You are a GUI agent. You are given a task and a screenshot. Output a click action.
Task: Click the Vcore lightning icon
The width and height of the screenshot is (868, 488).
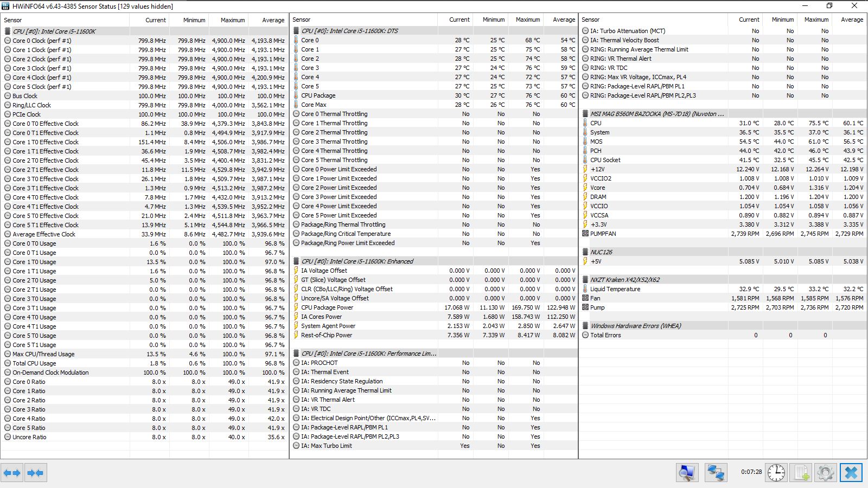pyautogui.click(x=585, y=188)
